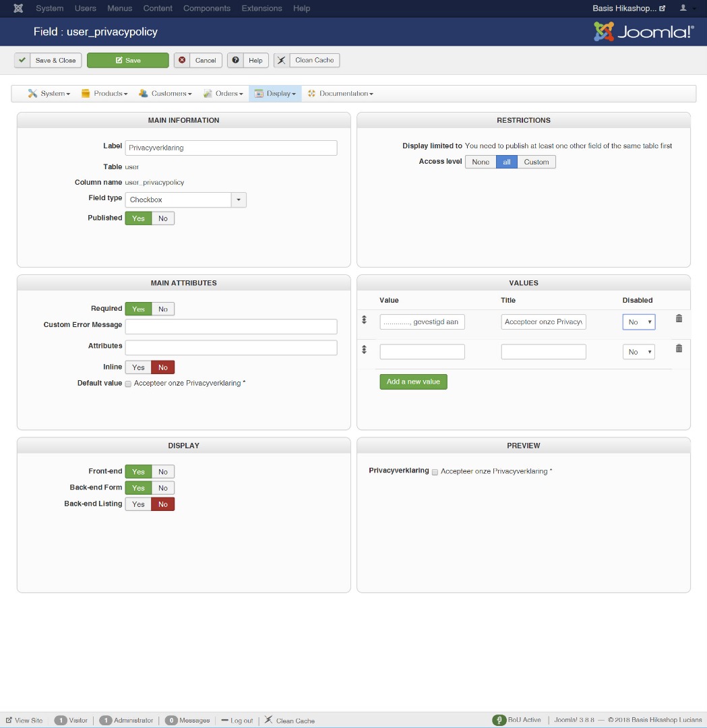Screen dimensions: 707x728
Task: Click the Products box icon
Action: pyautogui.click(x=86, y=93)
